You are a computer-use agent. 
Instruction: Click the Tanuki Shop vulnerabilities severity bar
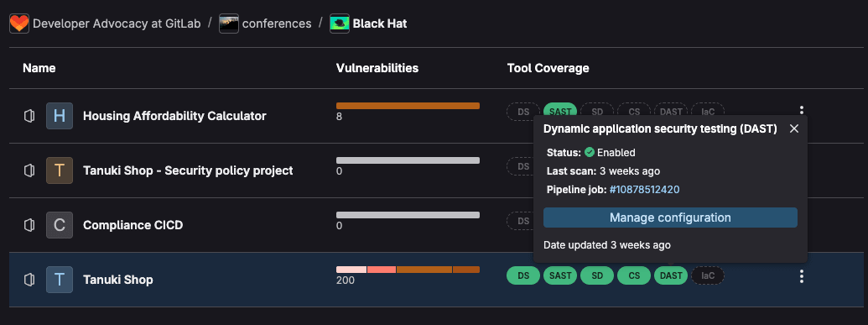[x=408, y=270]
